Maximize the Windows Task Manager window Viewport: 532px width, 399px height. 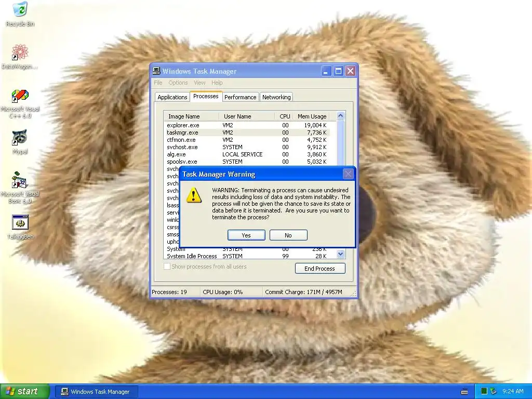coord(338,71)
